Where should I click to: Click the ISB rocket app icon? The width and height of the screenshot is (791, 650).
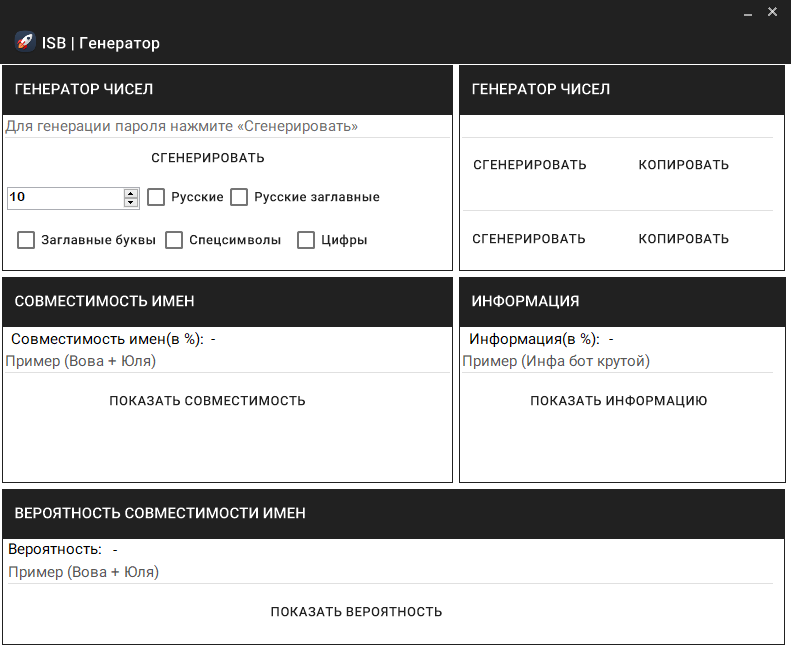(x=25, y=42)
